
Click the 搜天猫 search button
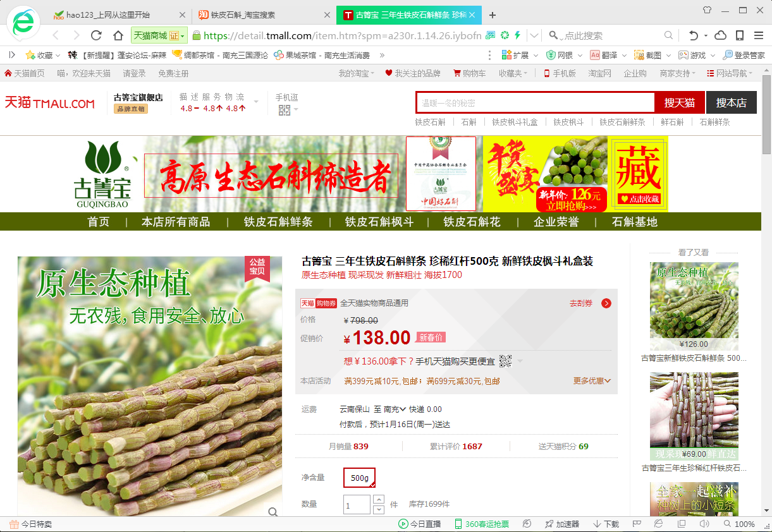[x=679, y=102]
